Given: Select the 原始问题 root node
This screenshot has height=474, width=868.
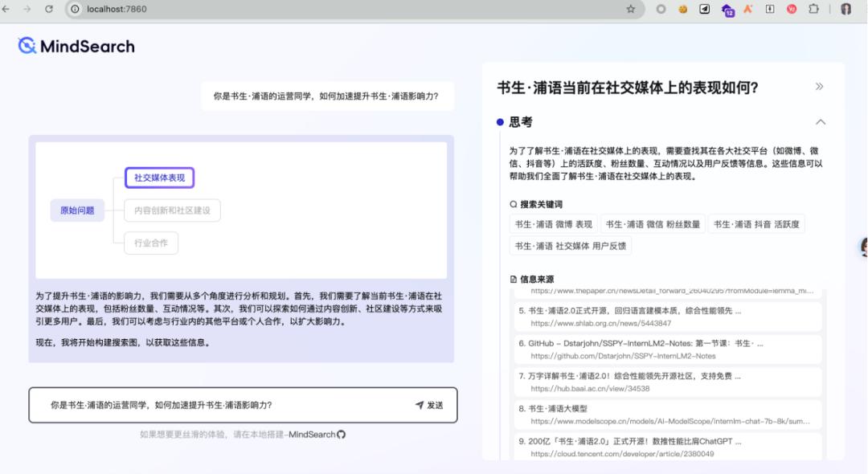Looking at the screenshot, I should (x=77, y=210).
